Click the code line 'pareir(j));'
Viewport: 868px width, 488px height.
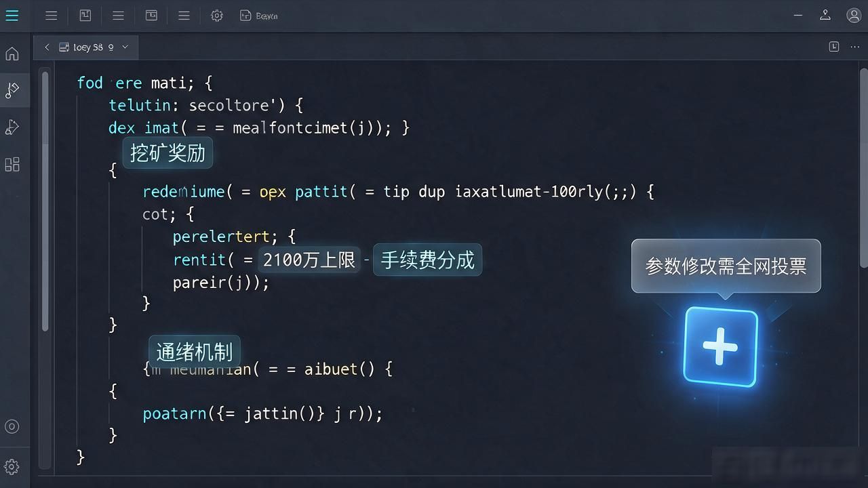click(x=221, y=282)
